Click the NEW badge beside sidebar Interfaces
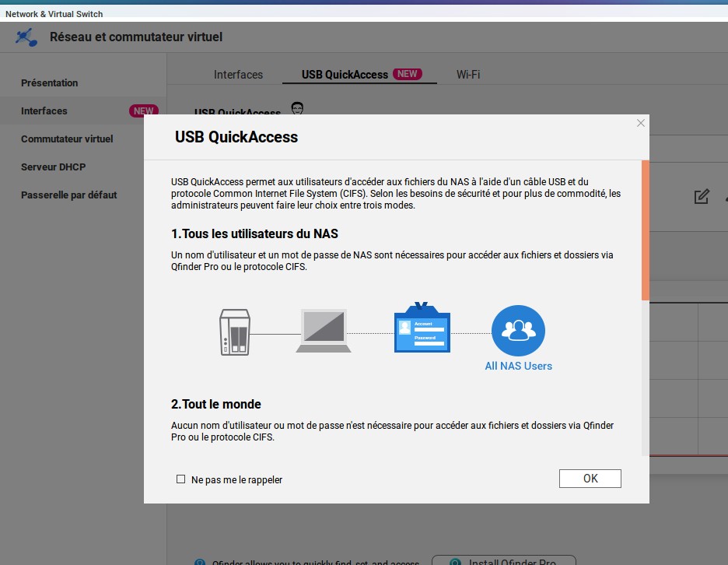728x565 pixels. point(143,111)
